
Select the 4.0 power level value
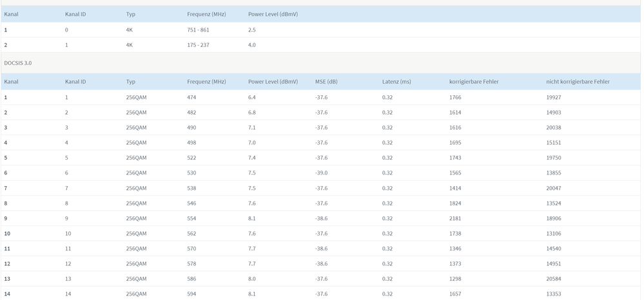(x=252, y=45)
